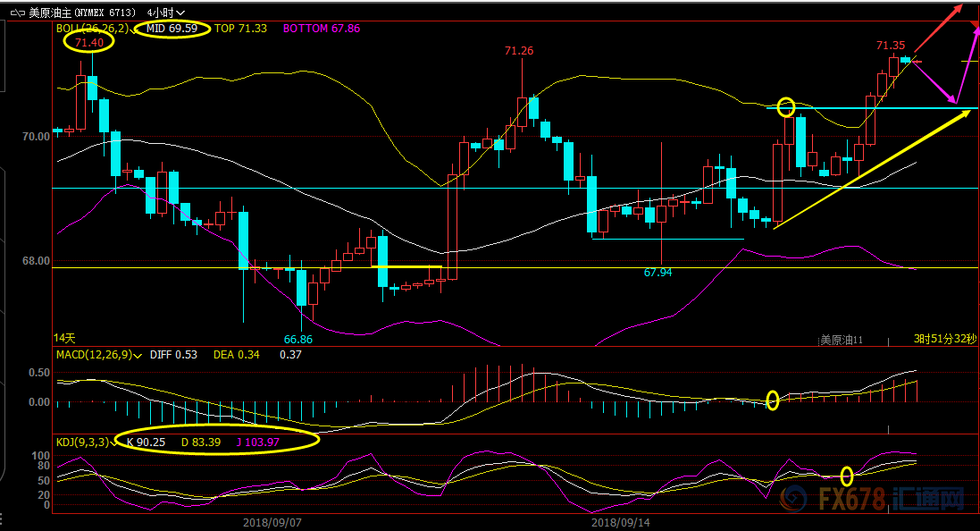980x531 pixels.
Task: Click the 71.26 peak price label
Action: (519, 51)
